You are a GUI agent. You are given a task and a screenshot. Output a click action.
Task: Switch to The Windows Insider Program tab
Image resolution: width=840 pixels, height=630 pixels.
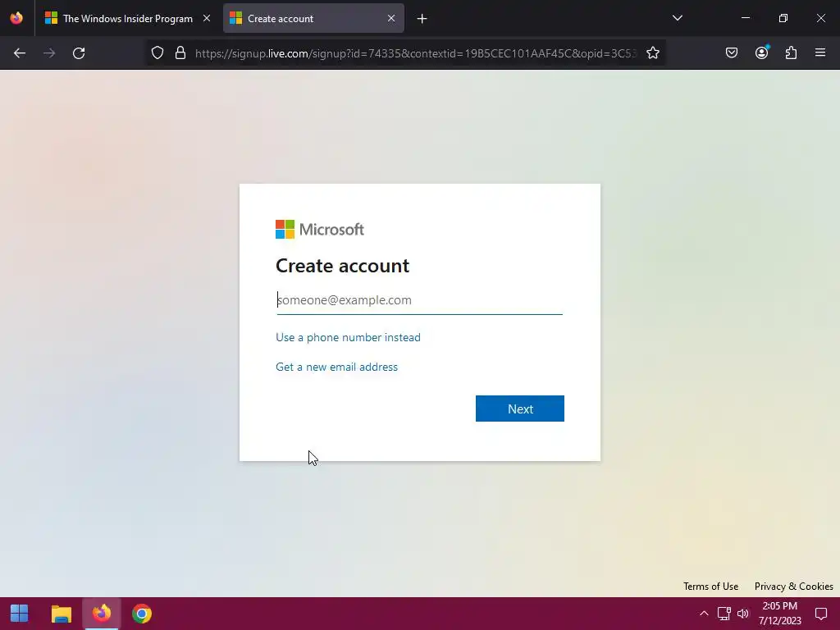(x=127, y=19)
